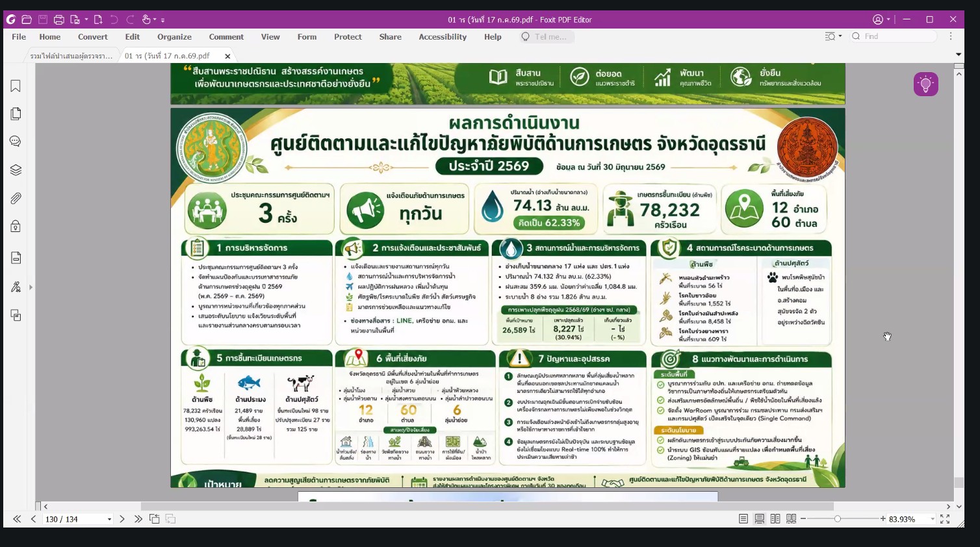Click the create-from-file page icon in title bar

coord(75,19)
